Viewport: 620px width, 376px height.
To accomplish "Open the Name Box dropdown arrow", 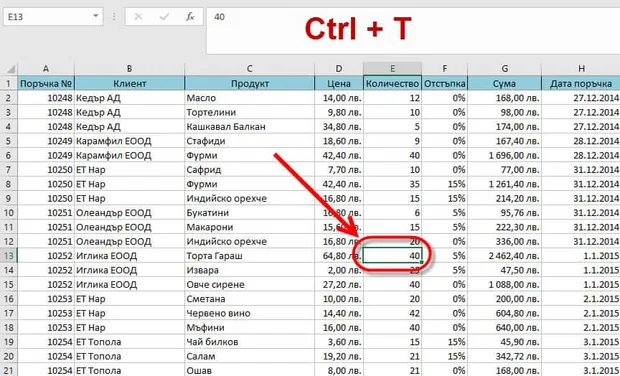I will click(x=96, y=16).
